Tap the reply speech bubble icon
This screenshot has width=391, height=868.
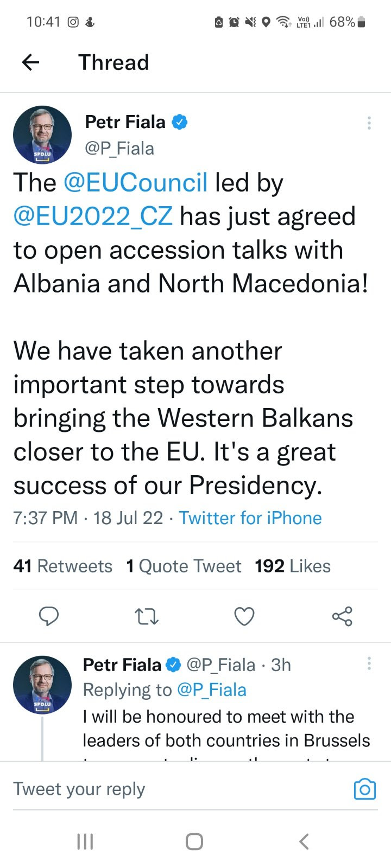tap(49, 616)
